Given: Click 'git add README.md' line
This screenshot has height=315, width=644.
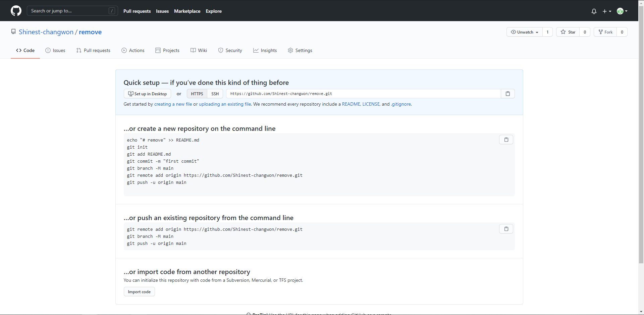Looking at the screenshot, I should tap(149, 154).
